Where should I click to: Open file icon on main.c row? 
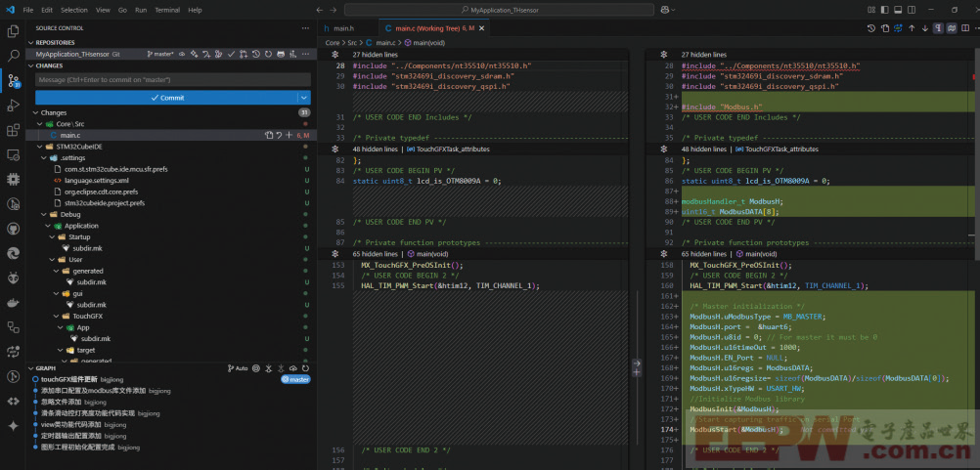(269, 135)
